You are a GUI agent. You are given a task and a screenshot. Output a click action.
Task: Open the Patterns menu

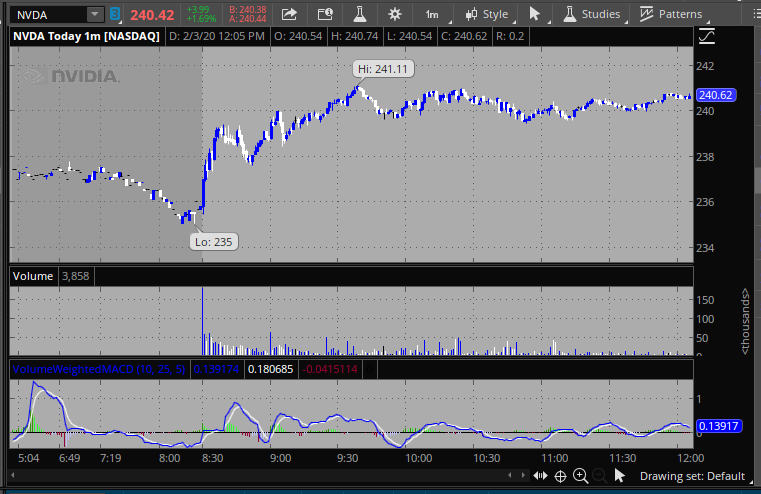coord(672,15)
